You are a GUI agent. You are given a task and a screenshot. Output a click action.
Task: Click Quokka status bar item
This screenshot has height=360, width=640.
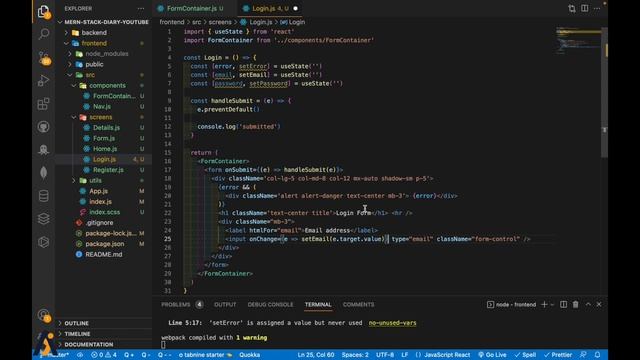249,355
